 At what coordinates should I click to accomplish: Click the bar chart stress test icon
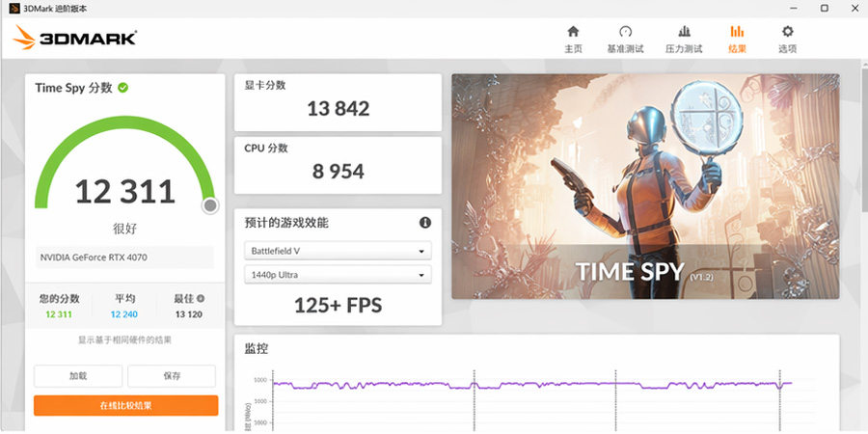pos(684,31)
